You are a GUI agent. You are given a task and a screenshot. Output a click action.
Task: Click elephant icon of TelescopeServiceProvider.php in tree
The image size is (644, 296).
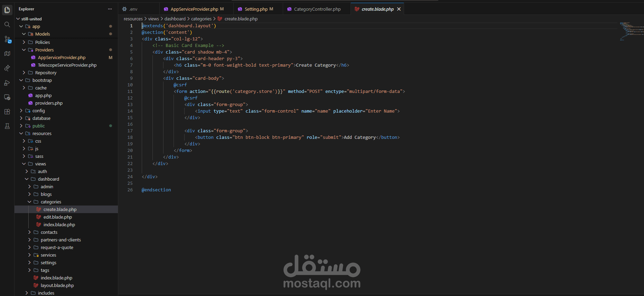coord(33,65)
